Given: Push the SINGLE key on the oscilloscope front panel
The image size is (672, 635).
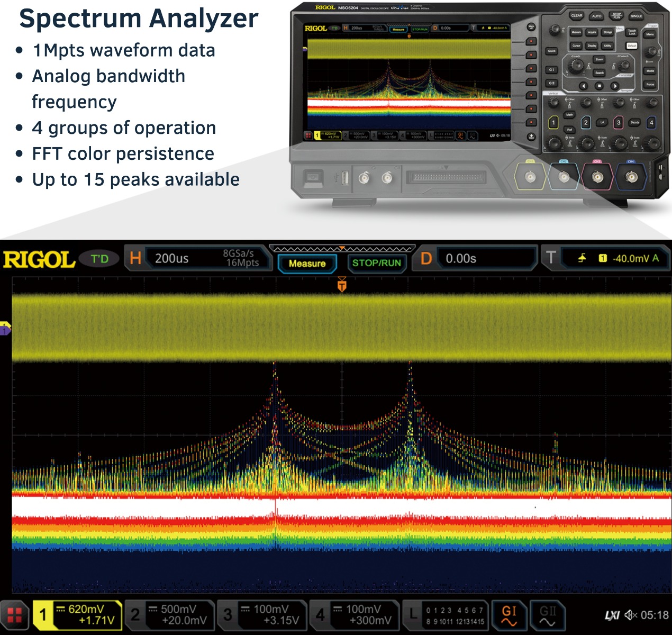Looking at the screenshot, I should click(637, 16).
